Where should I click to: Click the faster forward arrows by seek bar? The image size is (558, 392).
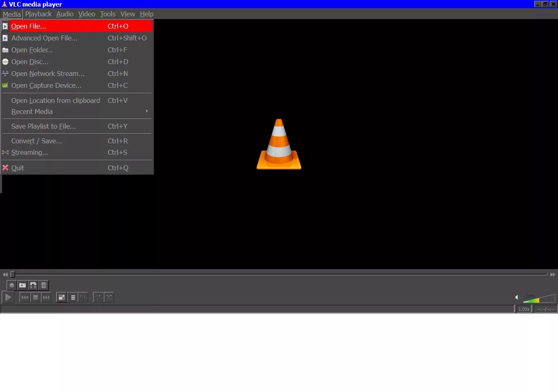pyautogui.click(x=552, y=274)
